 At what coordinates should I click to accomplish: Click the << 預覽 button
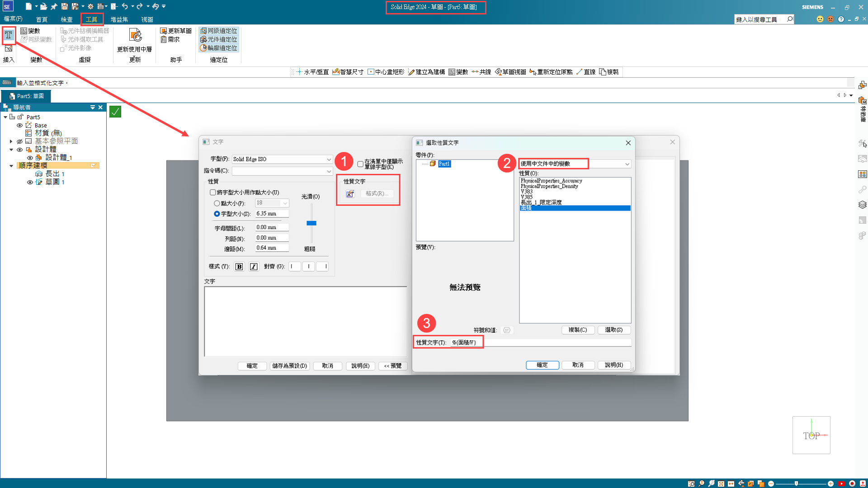click(393, 366)
